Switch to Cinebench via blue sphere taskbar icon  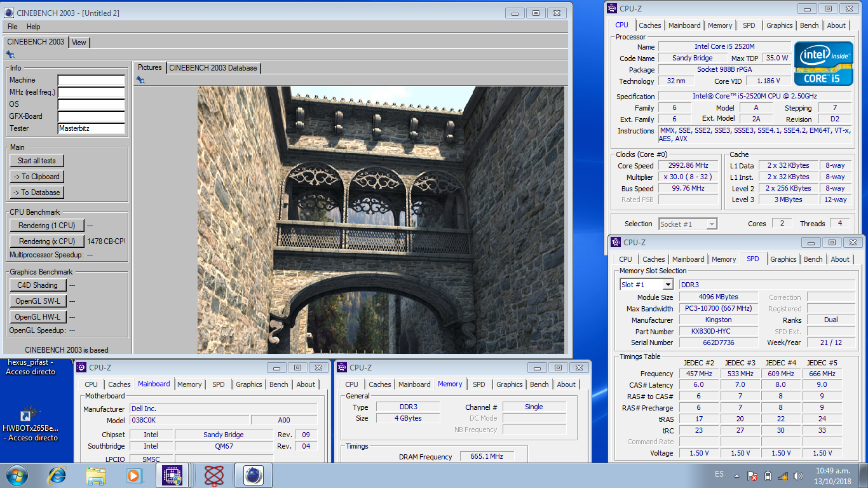coord(254,475)
